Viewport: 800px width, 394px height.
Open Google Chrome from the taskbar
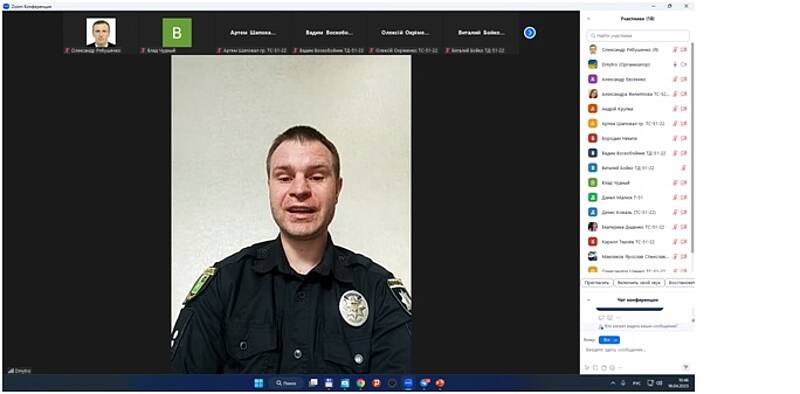[x=361, y=383]
